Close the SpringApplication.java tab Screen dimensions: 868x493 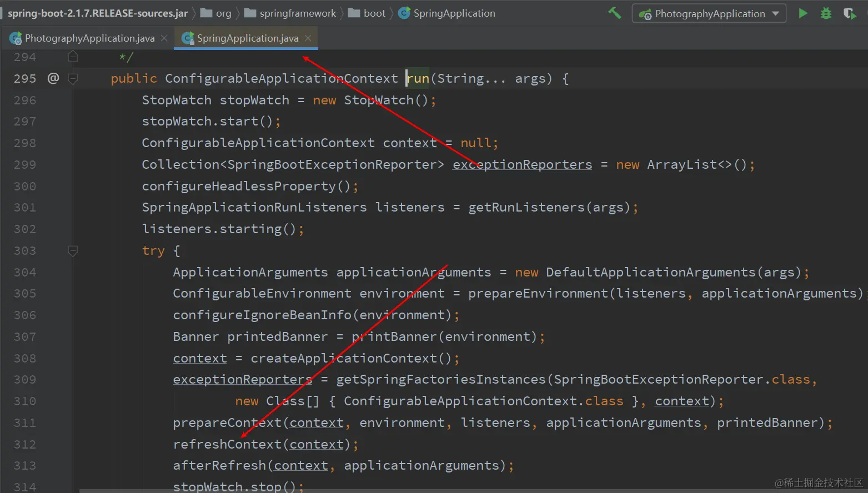(308, 38)
